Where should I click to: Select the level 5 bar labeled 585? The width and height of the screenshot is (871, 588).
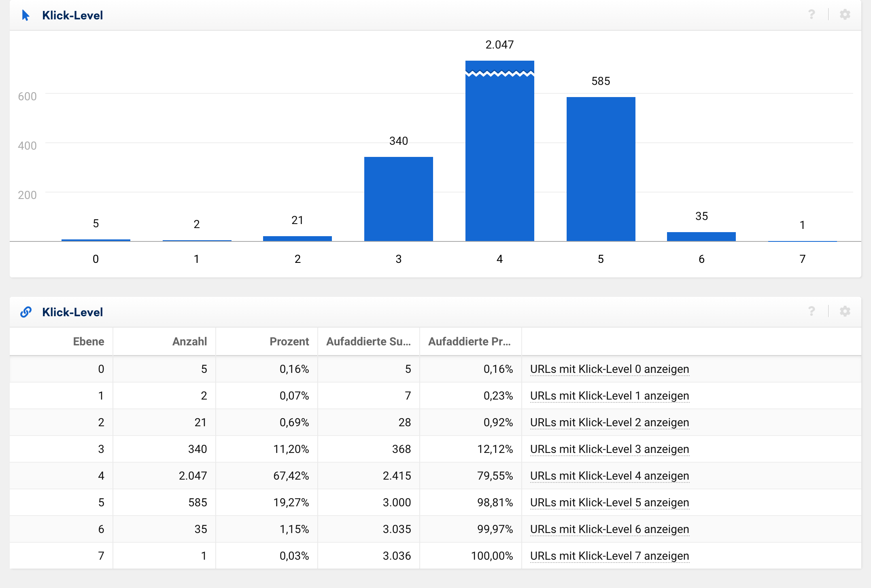601,169
